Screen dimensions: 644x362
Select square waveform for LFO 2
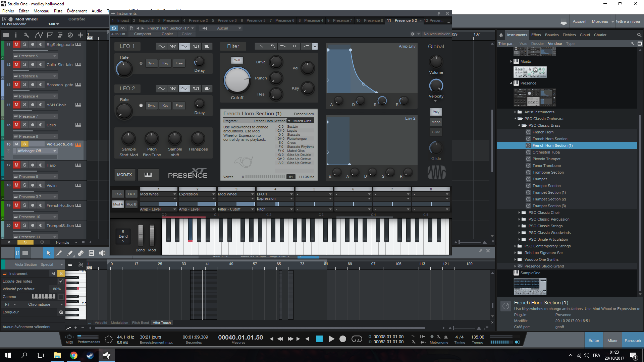click(196, 88)
